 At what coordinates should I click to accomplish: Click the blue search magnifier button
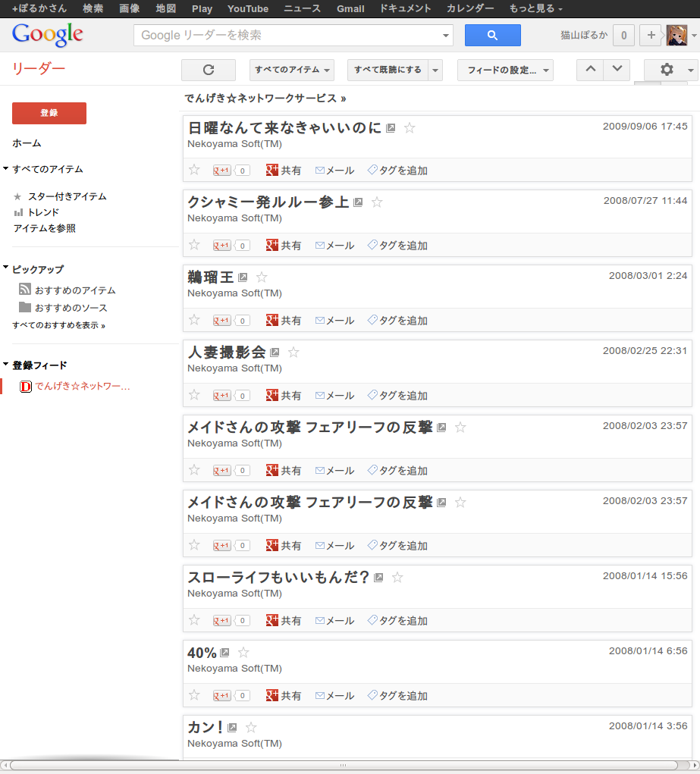pos(492,36)
